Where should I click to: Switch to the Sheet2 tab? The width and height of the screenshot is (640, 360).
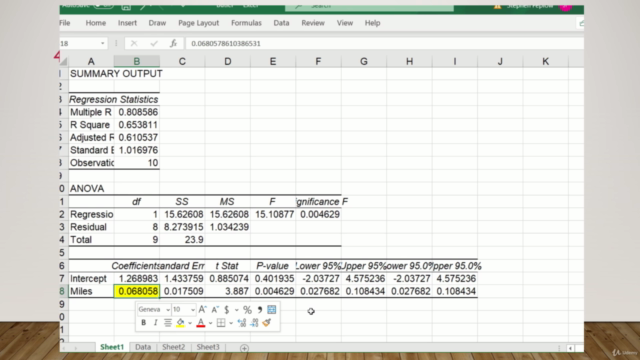[173, 347]
